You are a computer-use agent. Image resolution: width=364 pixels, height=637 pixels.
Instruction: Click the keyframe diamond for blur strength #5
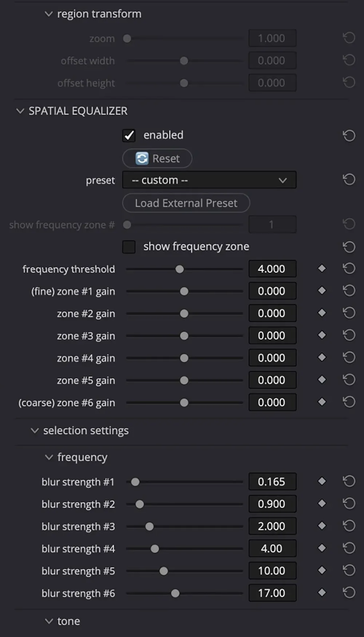pyautogui.click(x=322, y=570)
